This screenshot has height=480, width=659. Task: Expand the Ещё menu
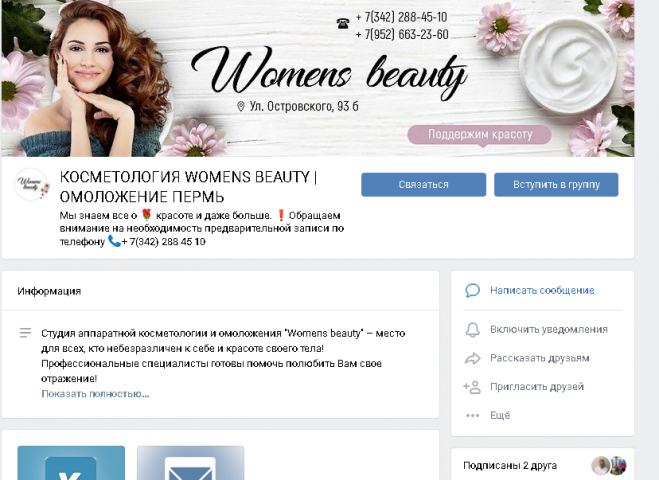point(500,415)
